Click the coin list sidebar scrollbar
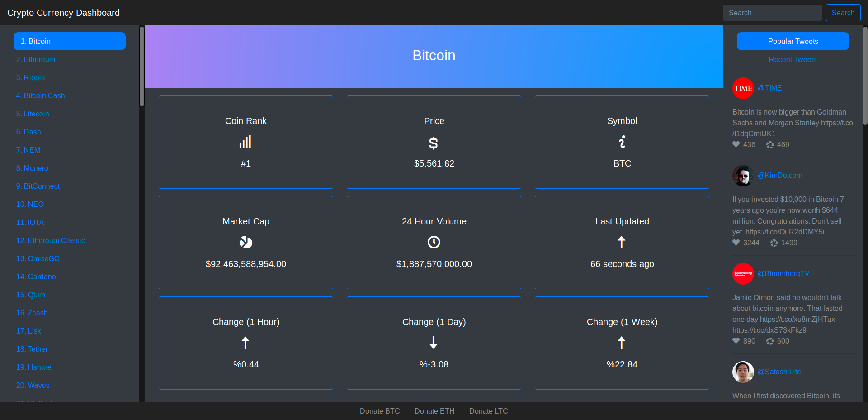Screen dimensions: 868x420 click(142, 67)
